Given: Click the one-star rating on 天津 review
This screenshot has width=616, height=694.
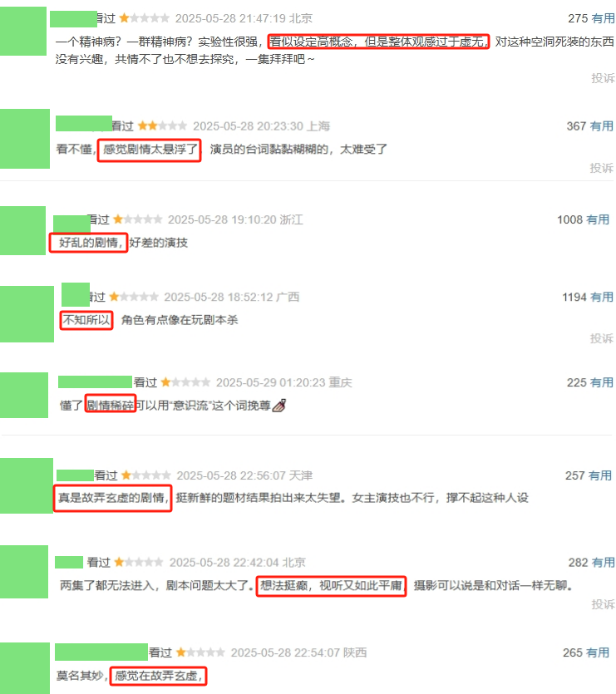Looking at the screenshot, I should pyautogui.click(x=145, y=475).
